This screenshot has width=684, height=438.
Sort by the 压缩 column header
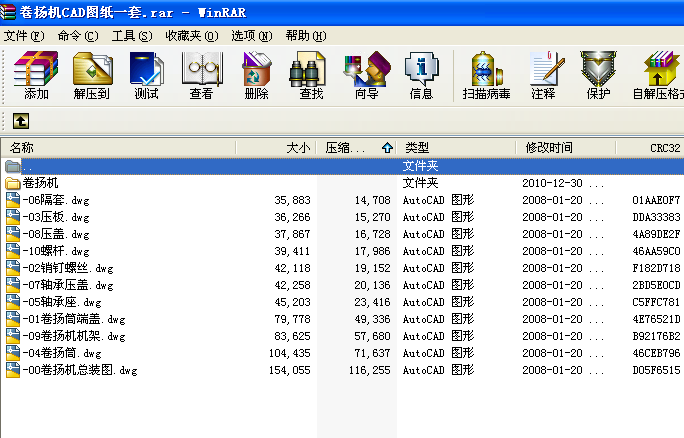point(356,148)
